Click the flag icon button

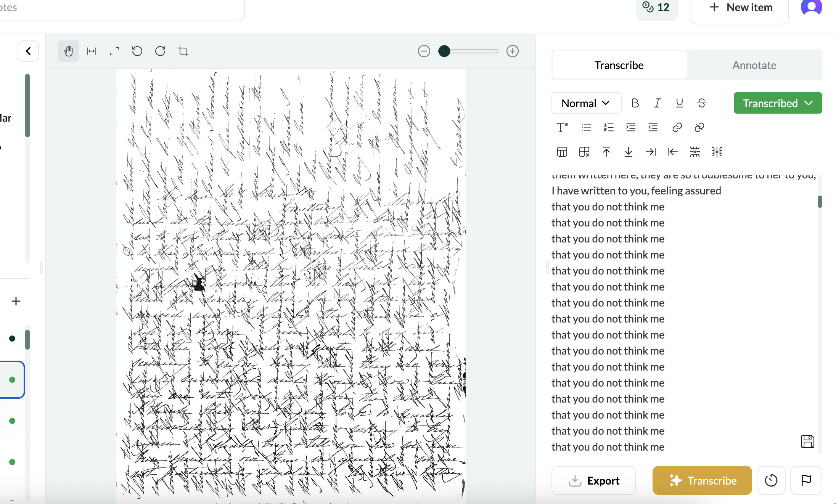[806, 480]
